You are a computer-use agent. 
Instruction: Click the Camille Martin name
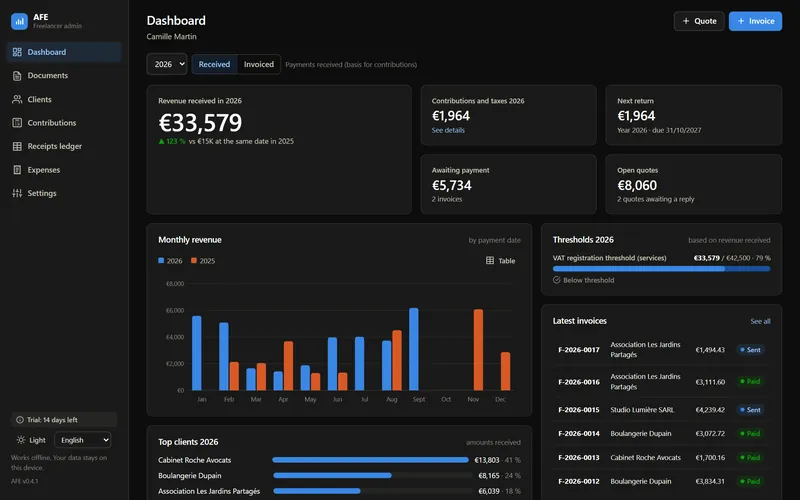pyautogui.click(x=171, y=37)
